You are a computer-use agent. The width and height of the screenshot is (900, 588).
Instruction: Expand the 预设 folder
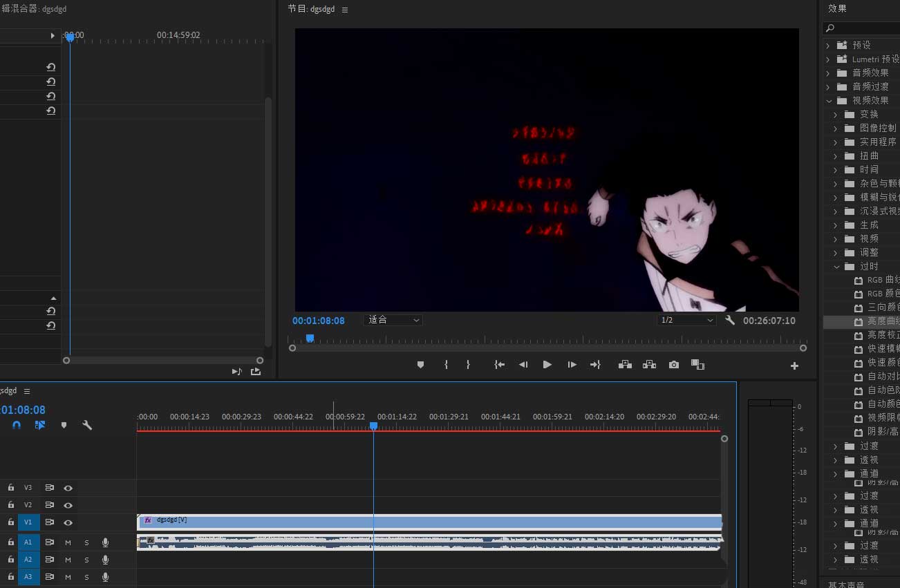[828, 45]
